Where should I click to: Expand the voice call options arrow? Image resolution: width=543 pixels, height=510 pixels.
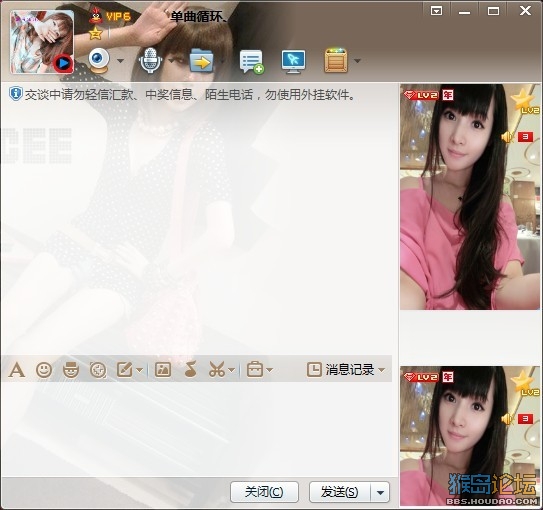coord(171,61)
